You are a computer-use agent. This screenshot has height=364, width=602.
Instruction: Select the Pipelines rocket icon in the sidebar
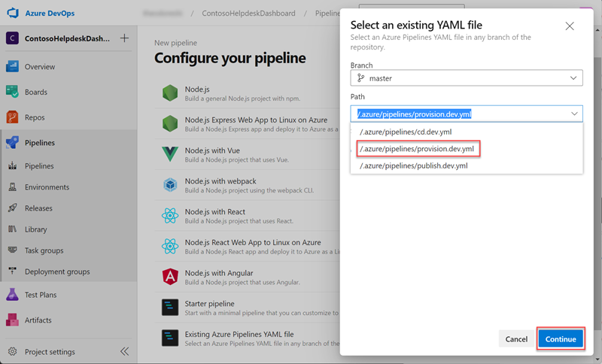12,142
